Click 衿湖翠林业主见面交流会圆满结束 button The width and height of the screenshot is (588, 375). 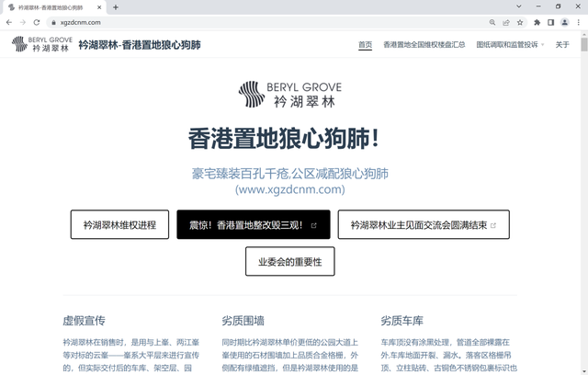424,224
